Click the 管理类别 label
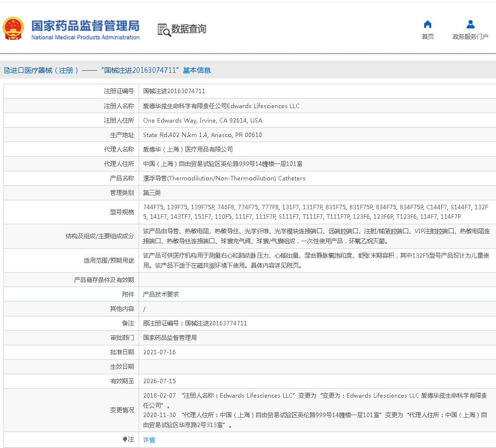The image size is (496, 448). pyautogui.click(x=122, y=193)
